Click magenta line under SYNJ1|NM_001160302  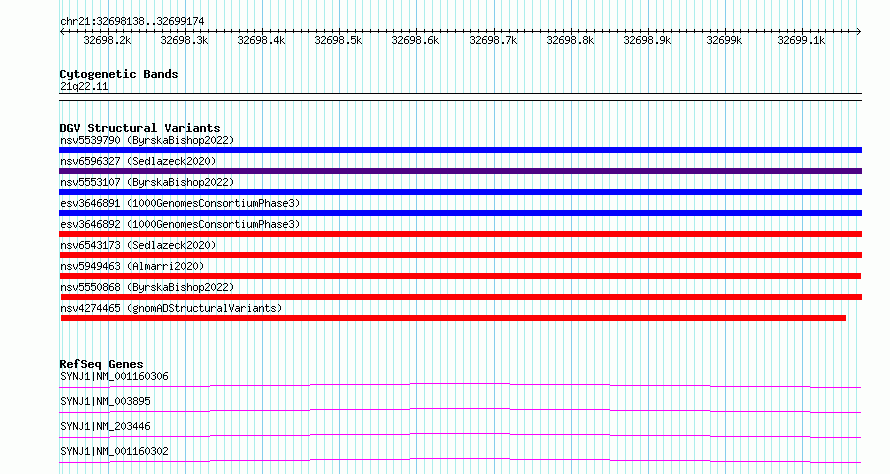(x=460, y=460)
